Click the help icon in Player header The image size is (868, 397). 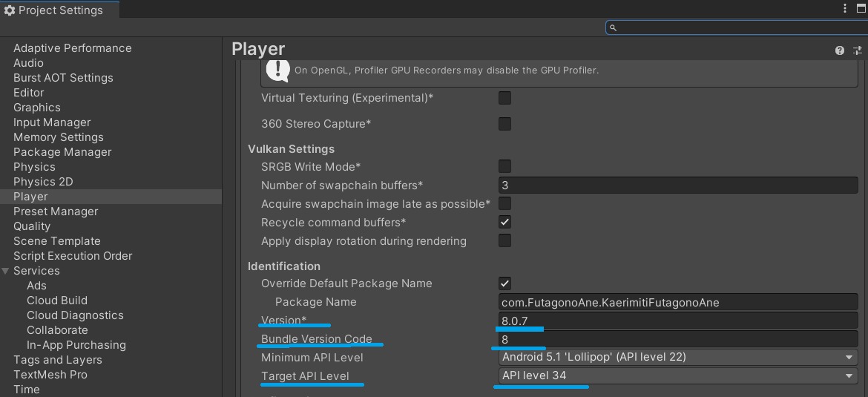point(840,50)
